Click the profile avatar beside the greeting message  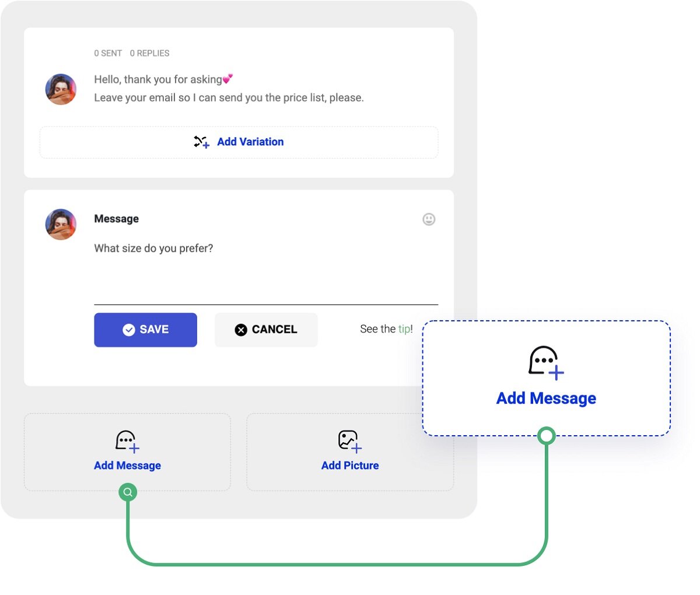[x=61, y=89]
